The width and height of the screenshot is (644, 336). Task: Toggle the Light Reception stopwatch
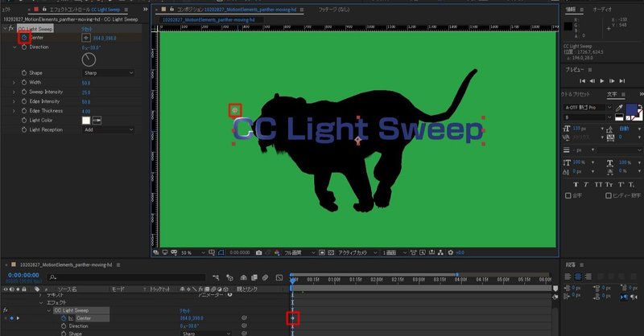[24, 129]
